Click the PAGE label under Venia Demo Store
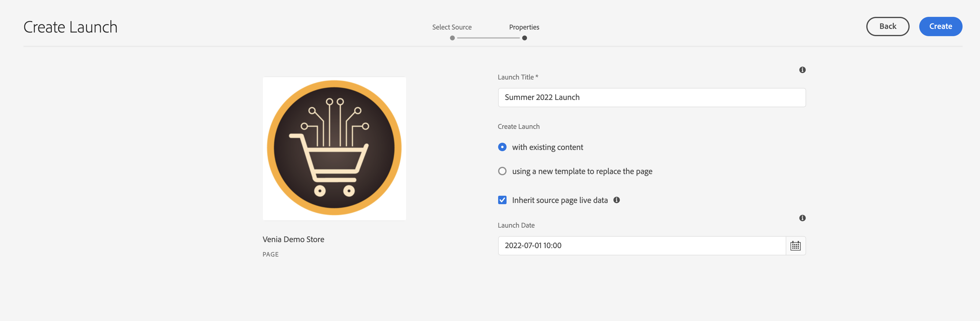Image resolution: width=980 pixels, height=321 pixels. click(x=270, y=254)
